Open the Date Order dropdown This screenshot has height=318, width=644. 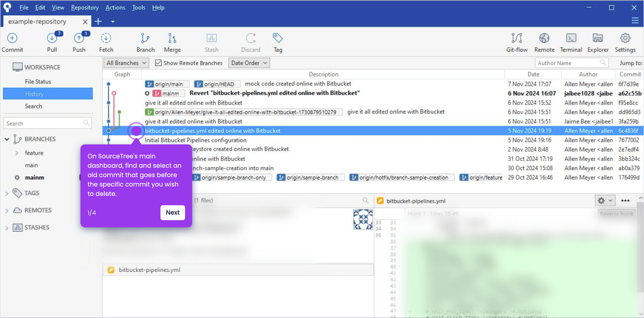(x=249, y=63)
